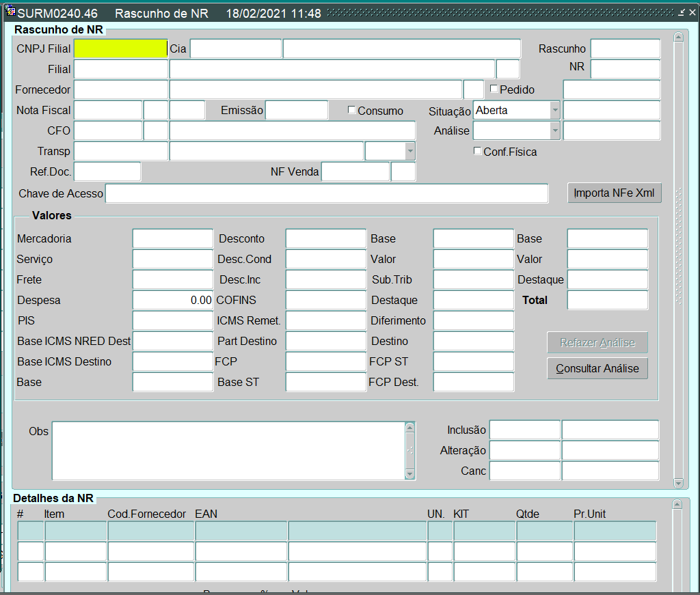Click the Refazer Análise button
The width and height of the screenshot is (700, 595).
point(597,342)
